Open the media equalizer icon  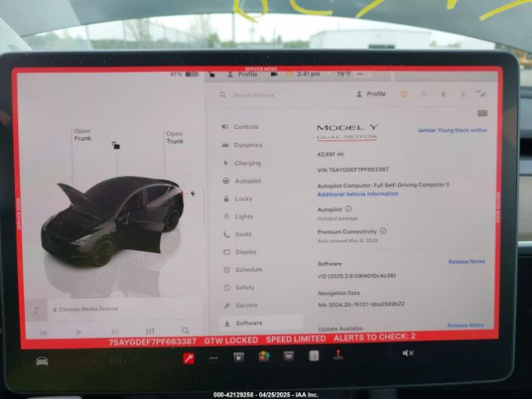click(150, 331)
